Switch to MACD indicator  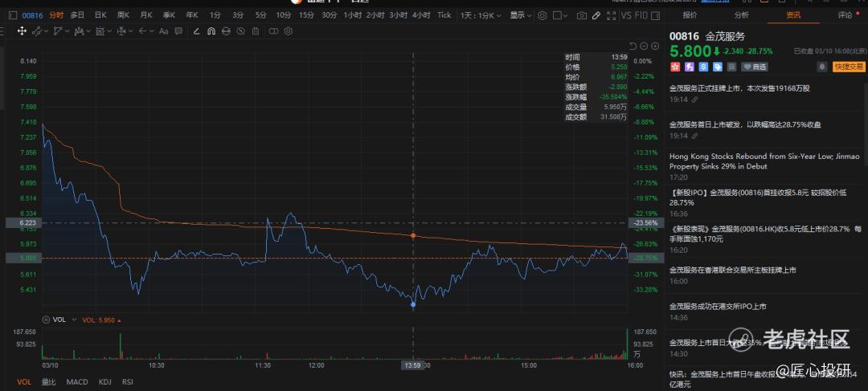(77, 381)
